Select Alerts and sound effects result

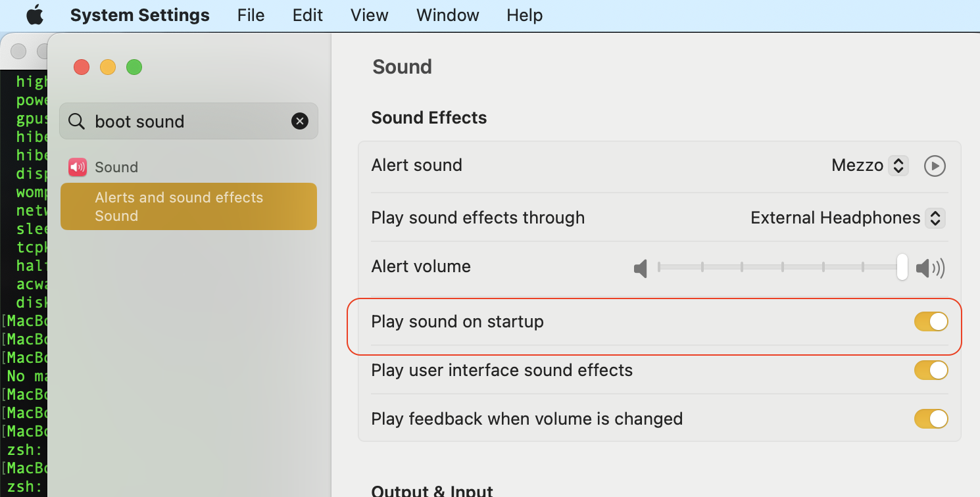pyautogui.click(x=189, y=206)
